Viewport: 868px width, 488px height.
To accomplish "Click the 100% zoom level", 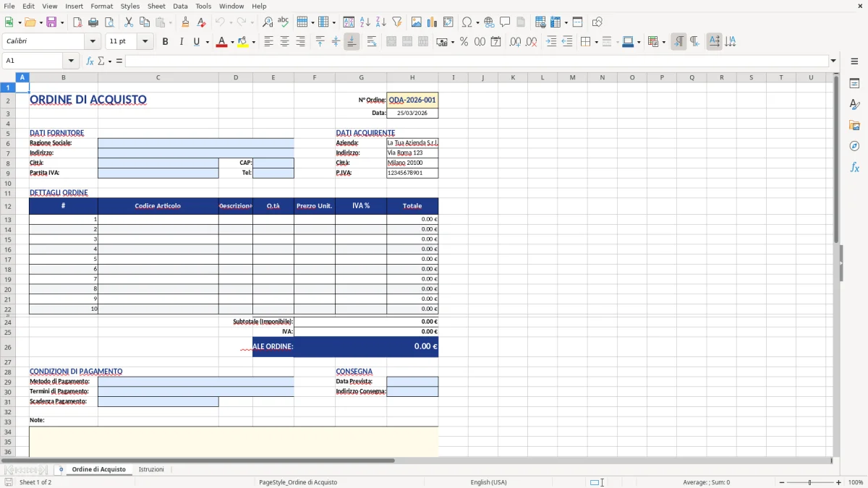I will [x=856, y=482].
